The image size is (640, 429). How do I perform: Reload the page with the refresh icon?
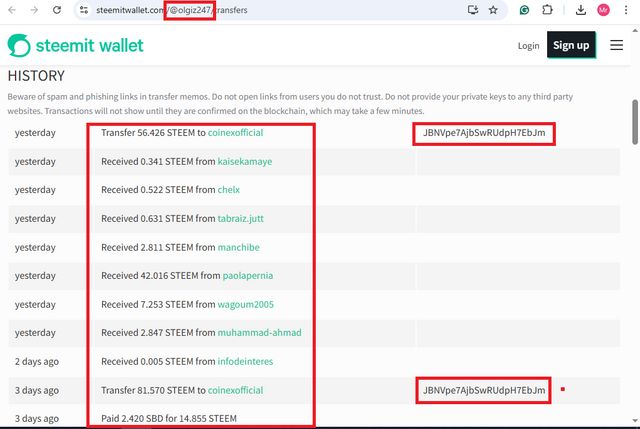[x=57, y=10]
